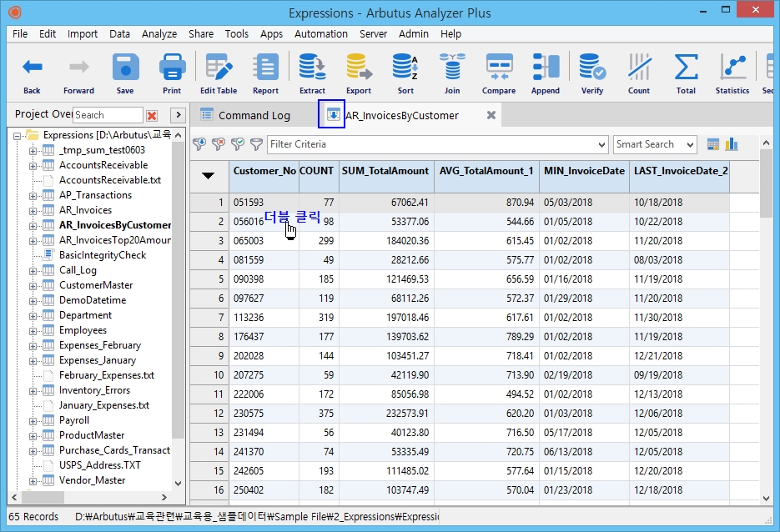Viewport: 780px width, 532px height.
Task: Expand the AP_Transactions tree node
Action: (x=33, y=196)
